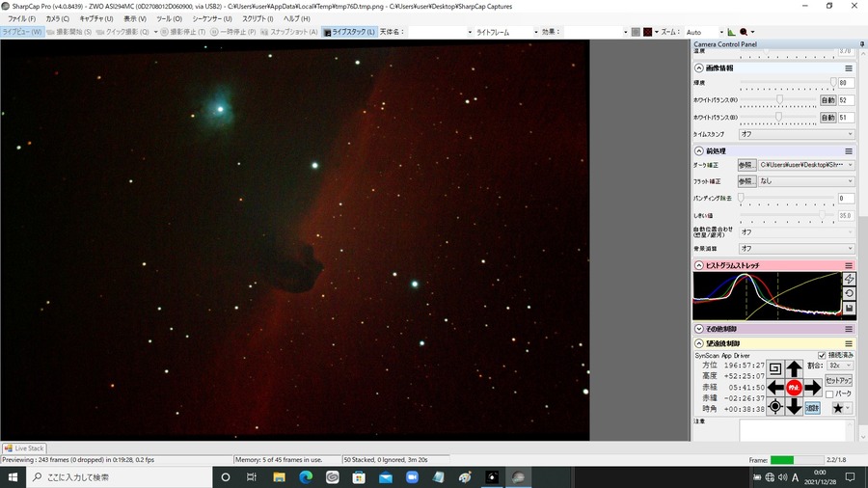Adjust 輝度 brightness slider
This screenshot has width=868, height=488.
click(787, 83)
